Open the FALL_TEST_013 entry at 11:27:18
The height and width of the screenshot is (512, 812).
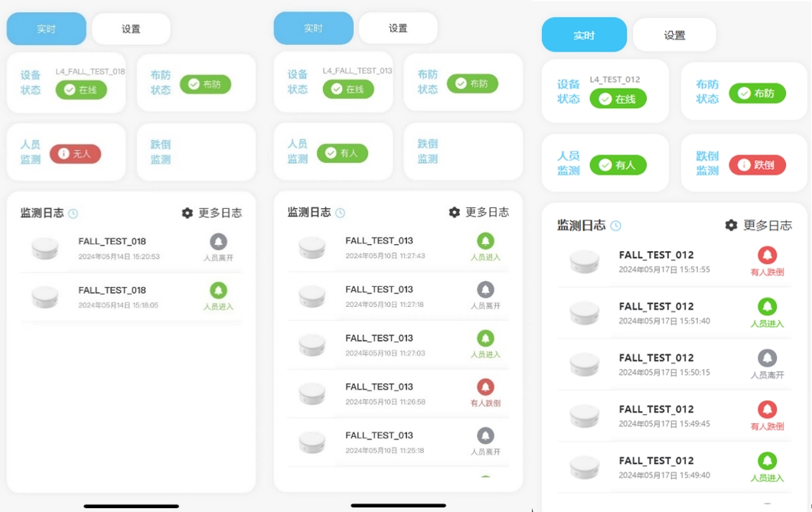pyautogui.click(x=398, y=296)
